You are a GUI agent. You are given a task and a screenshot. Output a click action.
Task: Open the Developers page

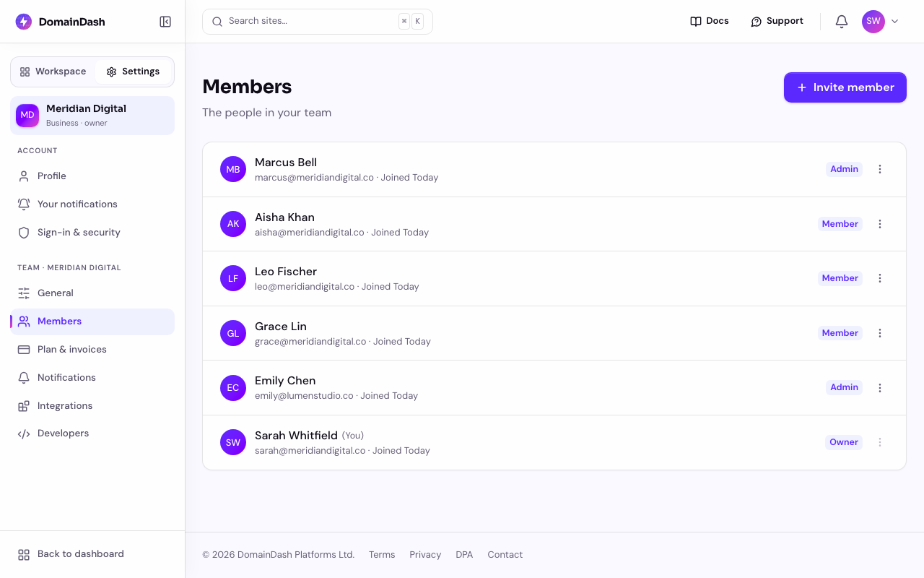coord(92,434)
